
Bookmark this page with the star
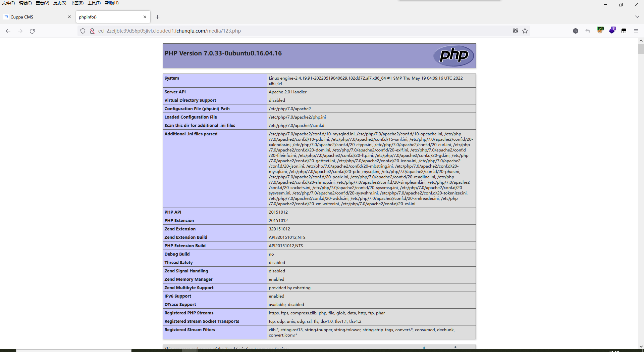tap(525, 31)
